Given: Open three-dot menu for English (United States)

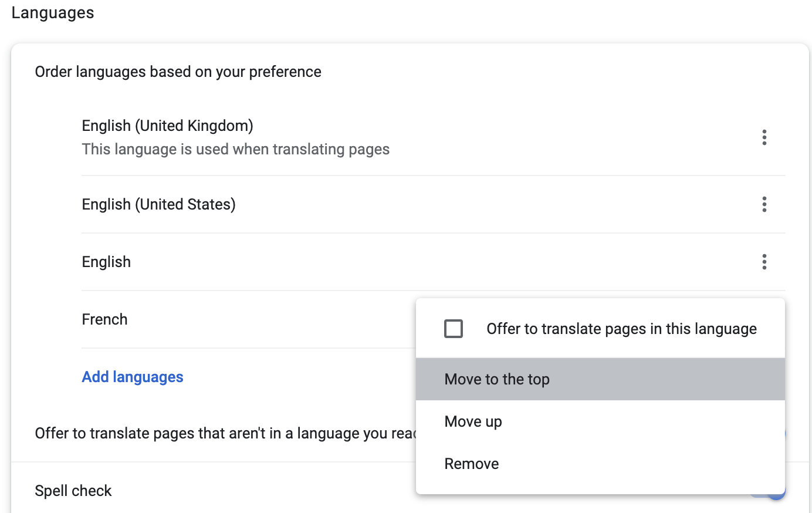Looking at the screenshot, I should tap(764, 204).
